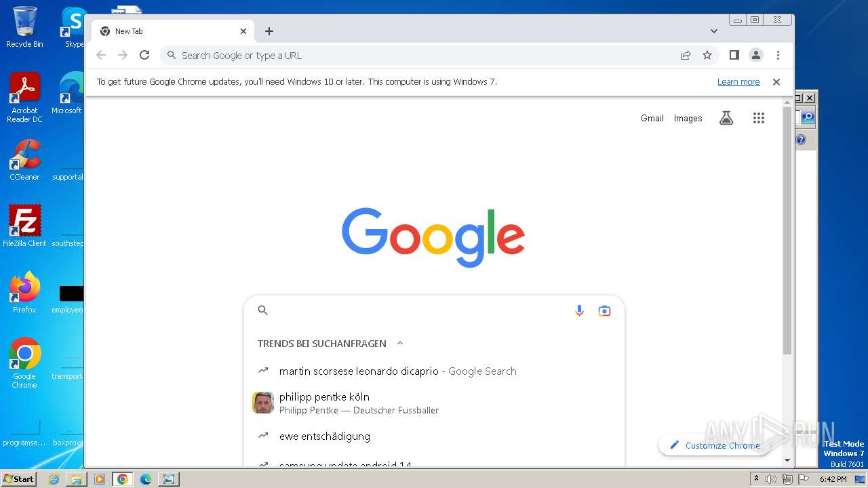The height and width of the screenshot is (488, 868).
Task: Switch to Chrome taskbar button
Action: [x=123, y=479]
